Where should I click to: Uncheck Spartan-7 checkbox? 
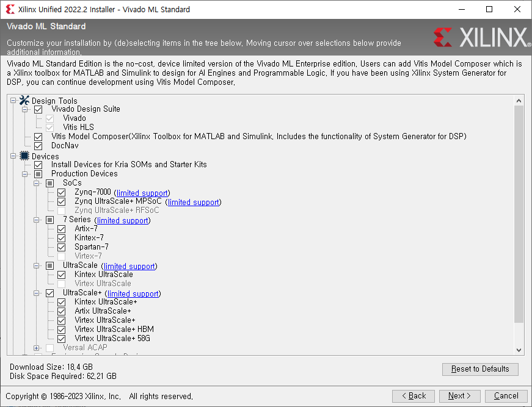pos(62,247)
